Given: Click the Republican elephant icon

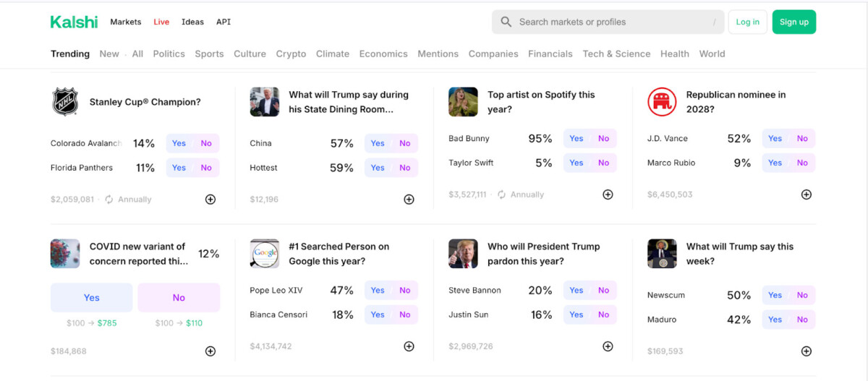Looking at the screenshot, I should [x=662, y=102].
